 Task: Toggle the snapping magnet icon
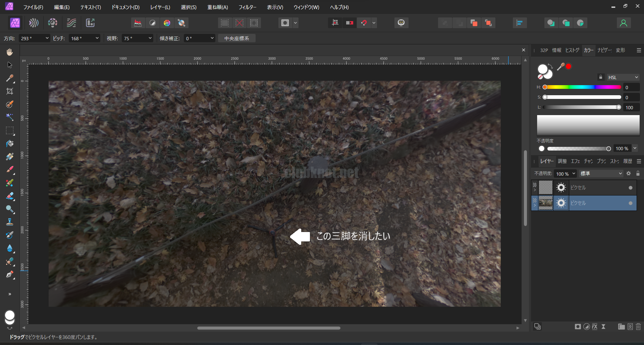(364, 23)
